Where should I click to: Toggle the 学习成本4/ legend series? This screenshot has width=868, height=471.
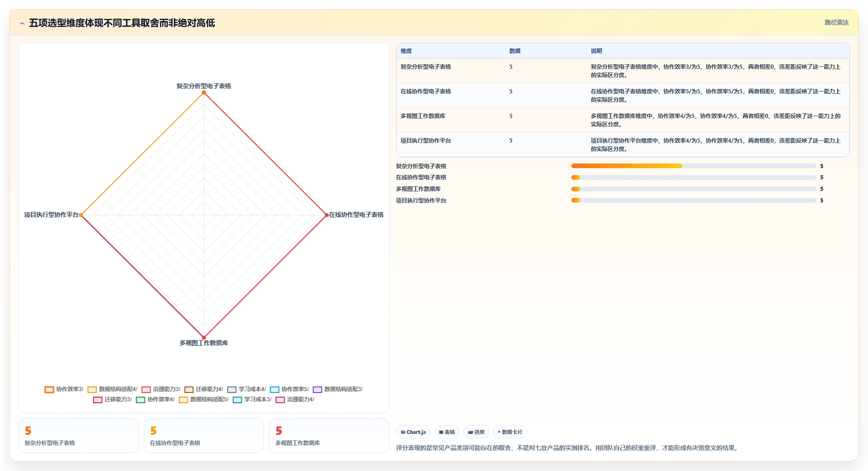(x=246, y=389)
